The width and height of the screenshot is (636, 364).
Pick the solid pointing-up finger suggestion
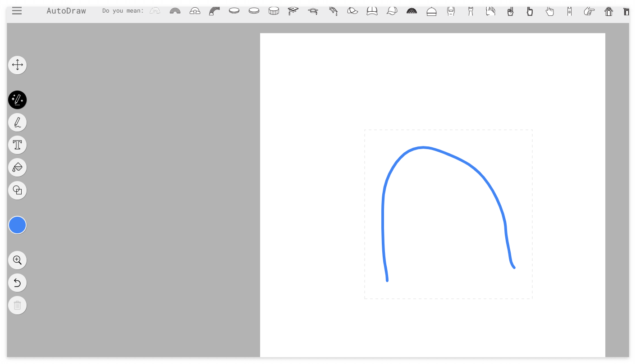click(x=530, y=11)
